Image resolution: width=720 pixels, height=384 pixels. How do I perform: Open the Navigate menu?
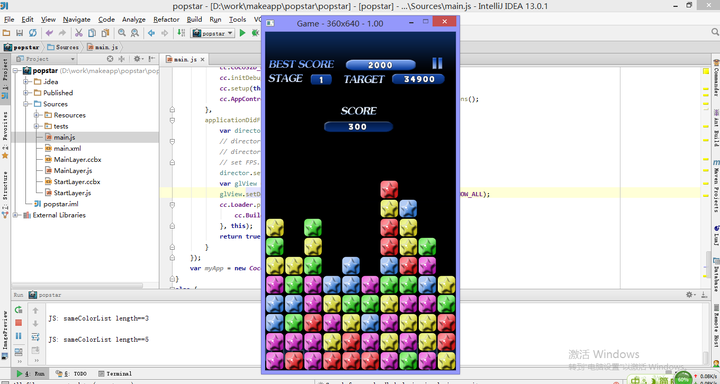tap(77, 19)
